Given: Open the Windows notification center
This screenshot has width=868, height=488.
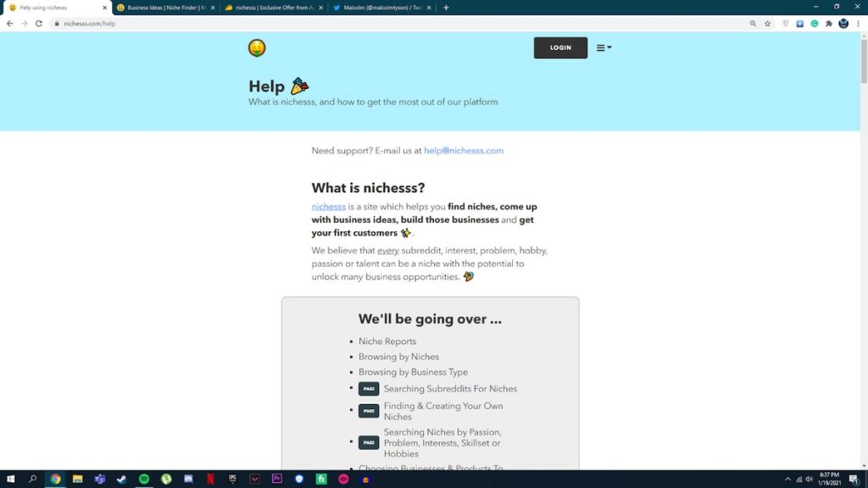Looking at the screenshot, I should pyautogui.click(x=854, y=480).
